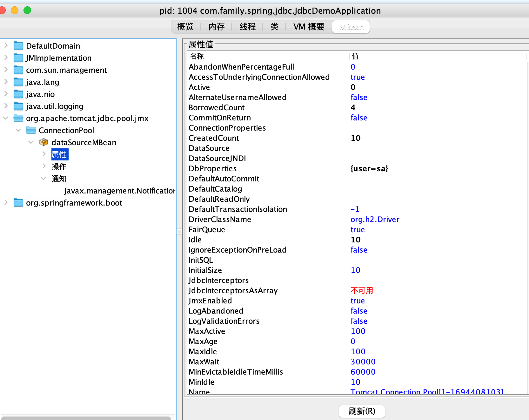Viewport: 529px width, 420px height.
Task: Select the AbandonWhenPercentageFull row
Action: pos(357,67)
